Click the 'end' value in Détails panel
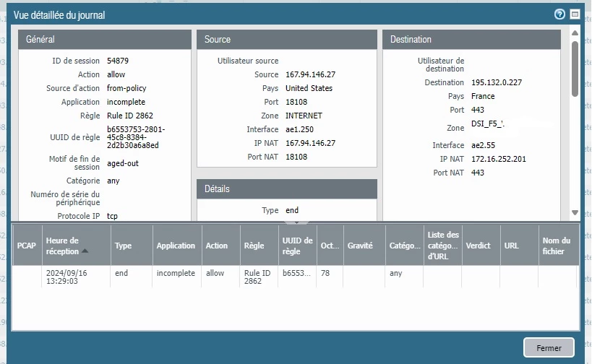Viewport: 592px width, 364px height. click(292, 210)
